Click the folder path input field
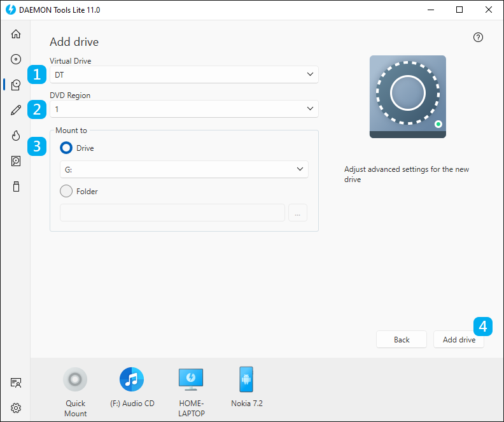504x422 pixels. 172,213
